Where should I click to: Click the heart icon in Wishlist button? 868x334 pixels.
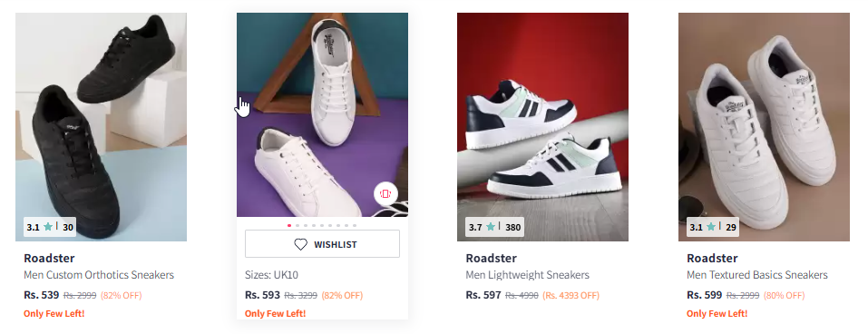(x=300, y=244)
